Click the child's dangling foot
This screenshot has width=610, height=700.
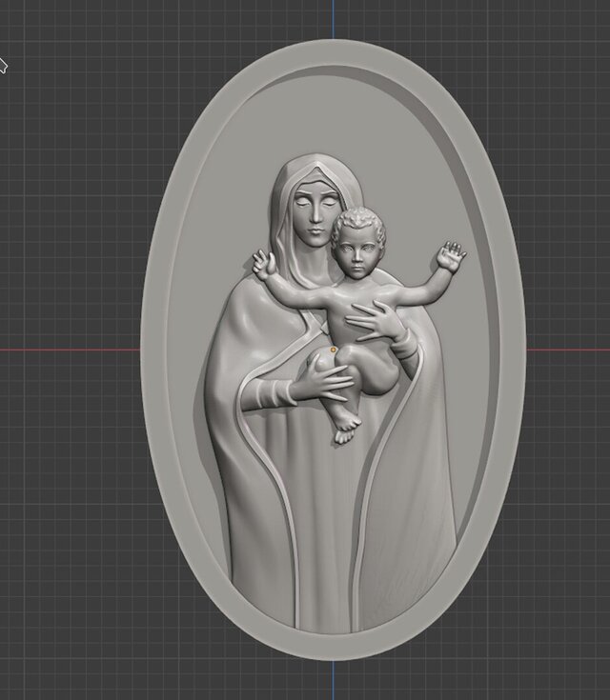pyautogui.click(x=347, y=431)
